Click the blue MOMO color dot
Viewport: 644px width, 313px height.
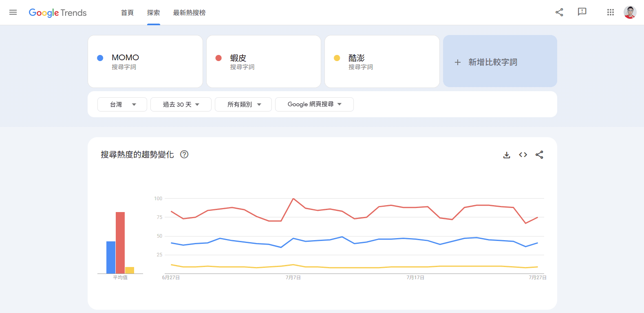[x=100, y=58]
